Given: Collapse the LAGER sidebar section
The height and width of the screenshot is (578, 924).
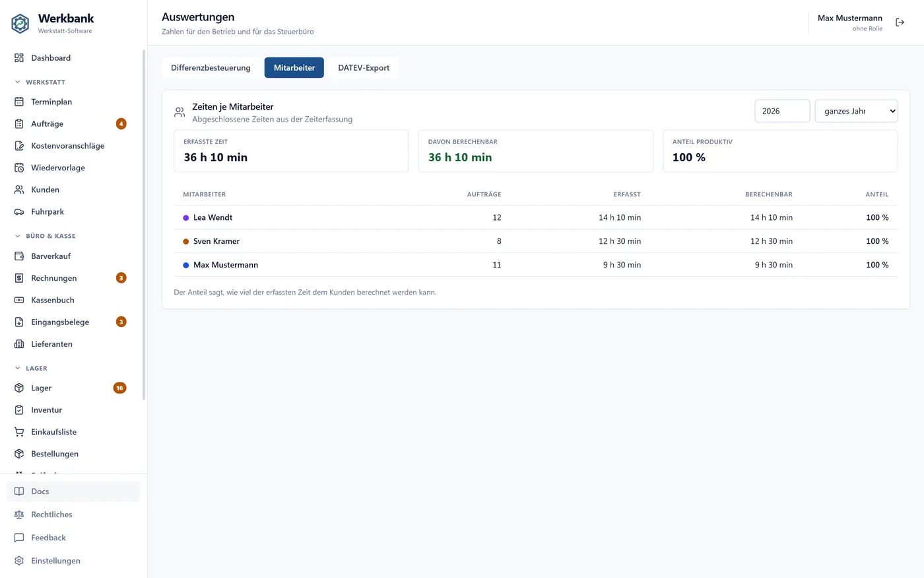Looking at the screenshot, I should click(x=31, y=368).
